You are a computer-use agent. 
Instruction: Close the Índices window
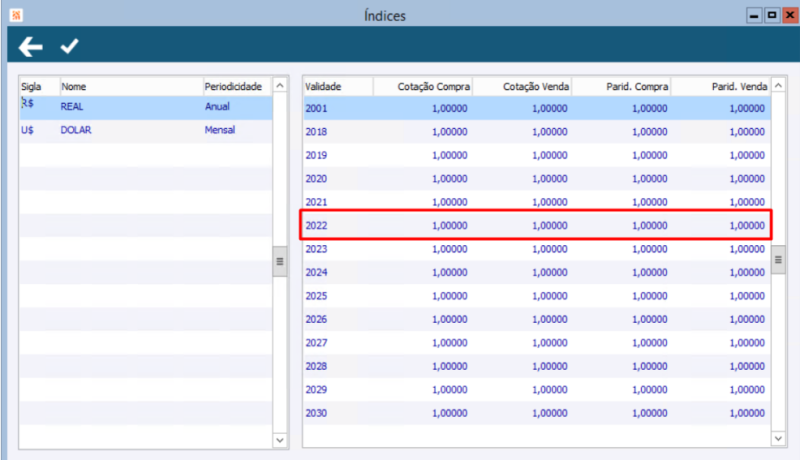(x=790, y=15)
